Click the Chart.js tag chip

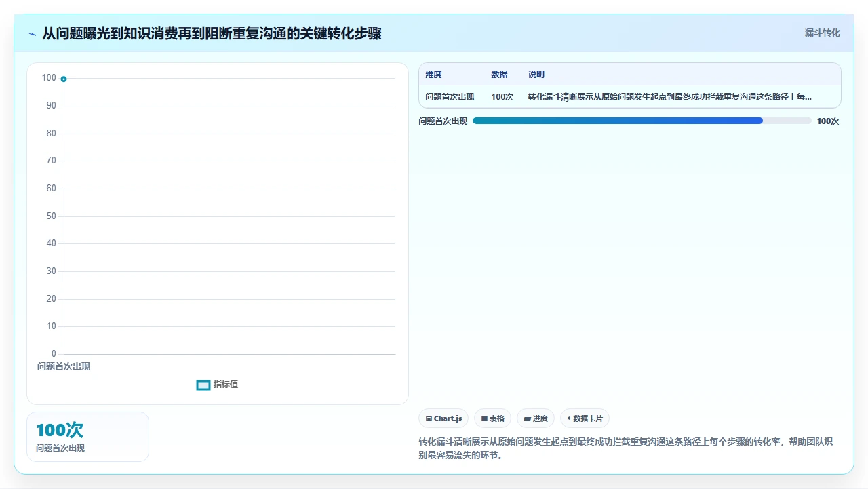click(443, 418)
